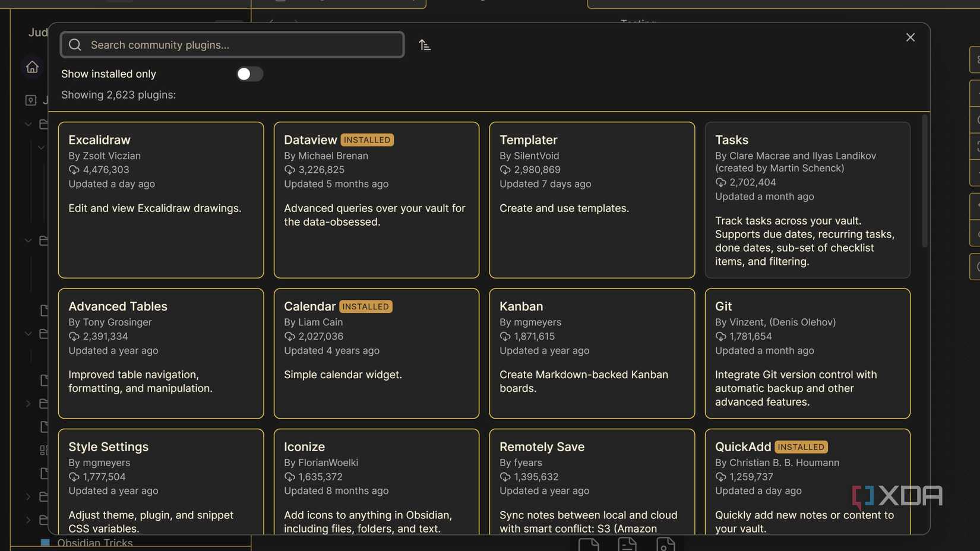Open the Git plugin card
The height and width of the screenshot is (551, 980).
tap(808, 353)
